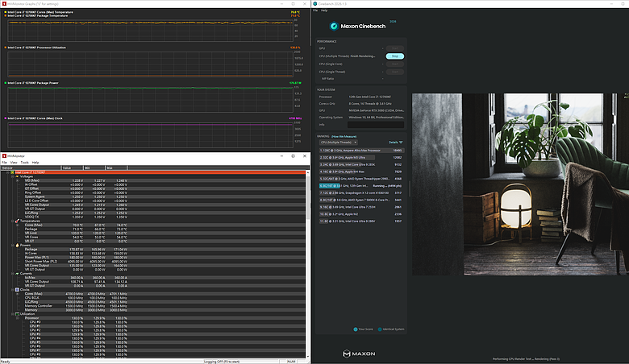This screenshot has width=629, height=364.
Task: Open Cinebench Help menu
Action: pos(324,10)
